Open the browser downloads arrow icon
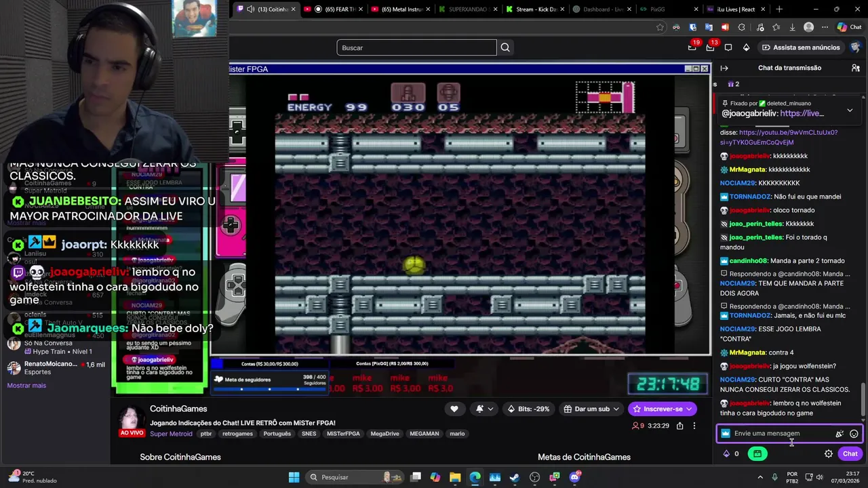868x488 pixels. click(x=792, y=27)
